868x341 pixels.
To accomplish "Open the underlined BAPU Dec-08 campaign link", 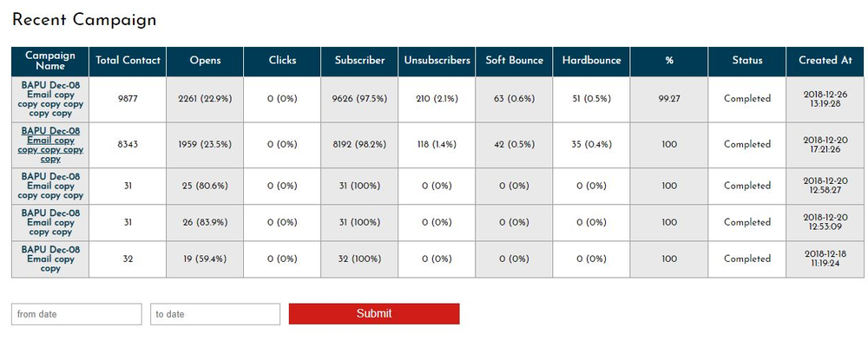I will pyautogui.click(x=50, y=145).
